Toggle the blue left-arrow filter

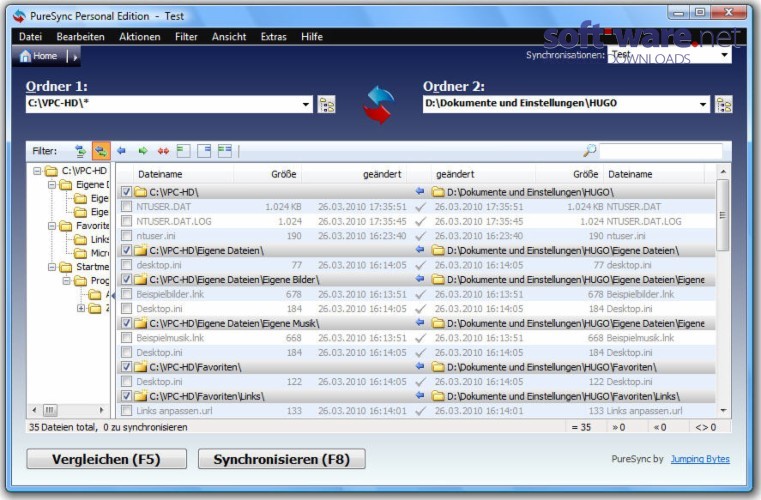(x=121, y=151)
